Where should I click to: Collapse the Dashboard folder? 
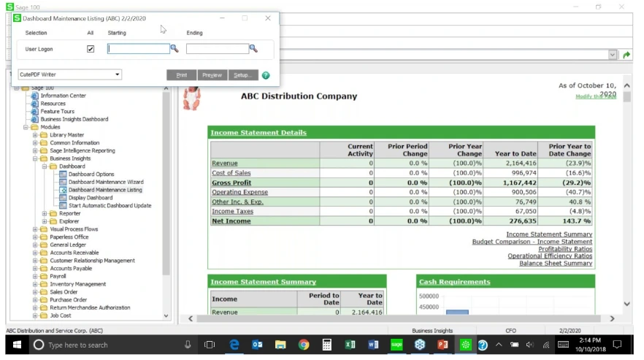[45, 166]
